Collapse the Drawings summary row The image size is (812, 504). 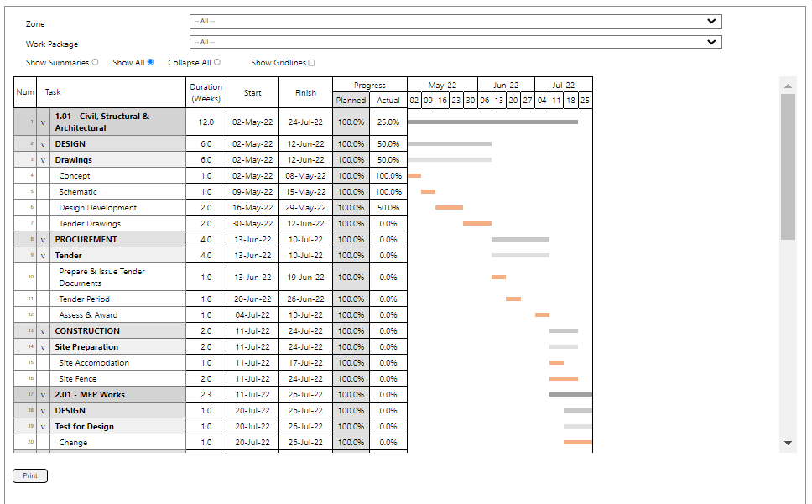tap(43, 160)
